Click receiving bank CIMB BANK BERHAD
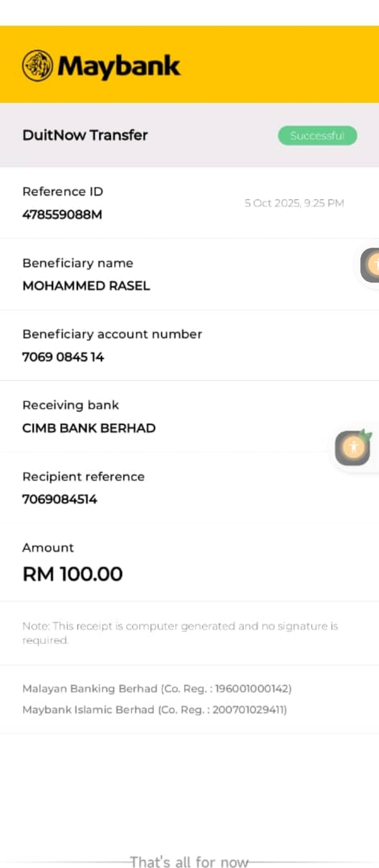 tap(89, 428)
